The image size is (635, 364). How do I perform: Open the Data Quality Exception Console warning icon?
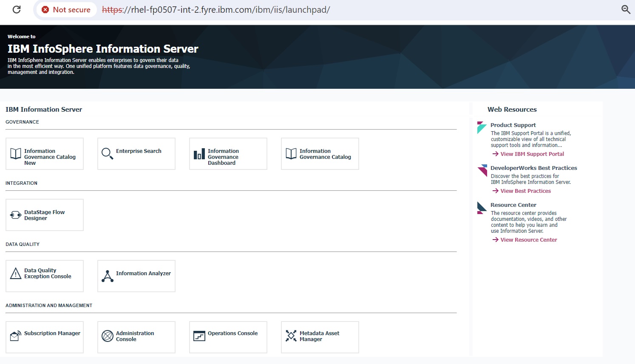point(15,273)
